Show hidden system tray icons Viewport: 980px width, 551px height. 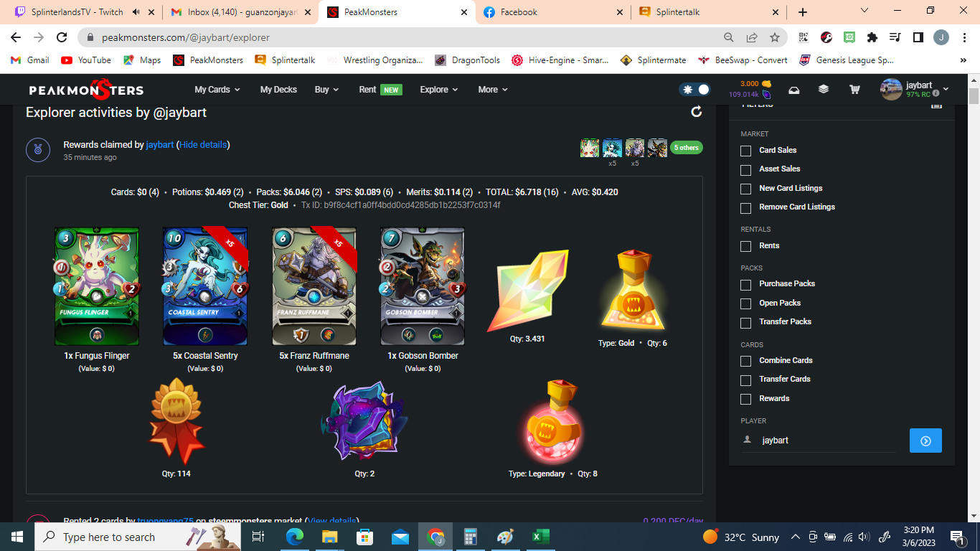coord(795,537)
